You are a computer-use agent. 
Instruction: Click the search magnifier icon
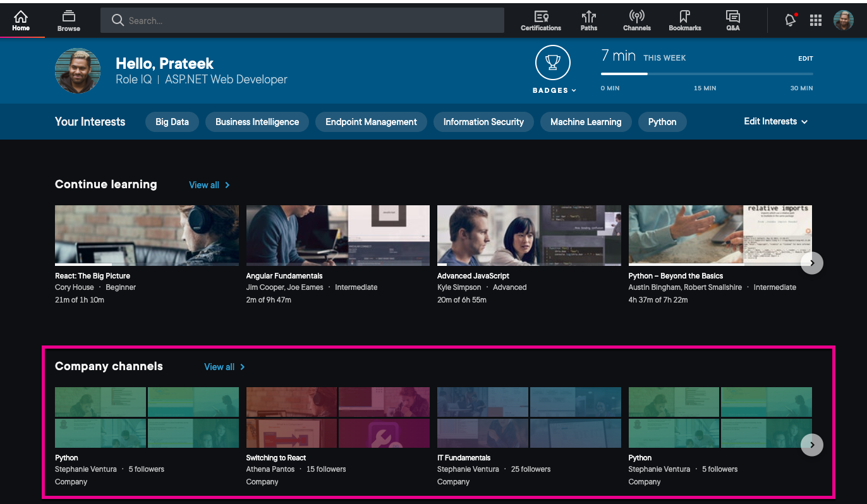[118, 20]
